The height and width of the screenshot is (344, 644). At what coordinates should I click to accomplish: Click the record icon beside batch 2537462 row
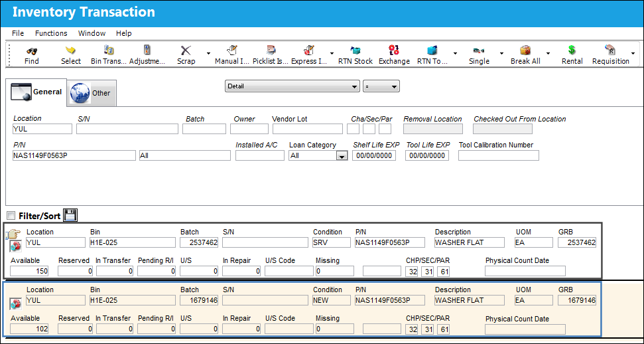(15, 246)
